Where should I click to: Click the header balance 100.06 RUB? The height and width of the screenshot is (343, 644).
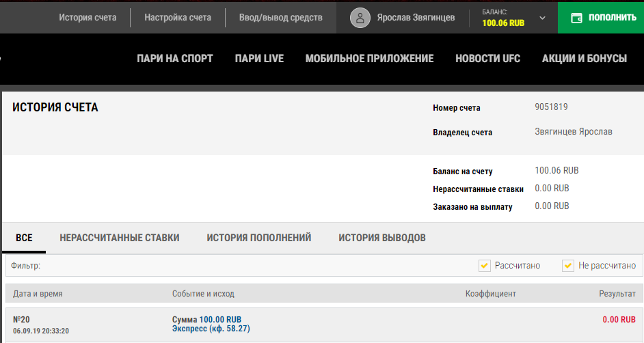coord(503,23)
